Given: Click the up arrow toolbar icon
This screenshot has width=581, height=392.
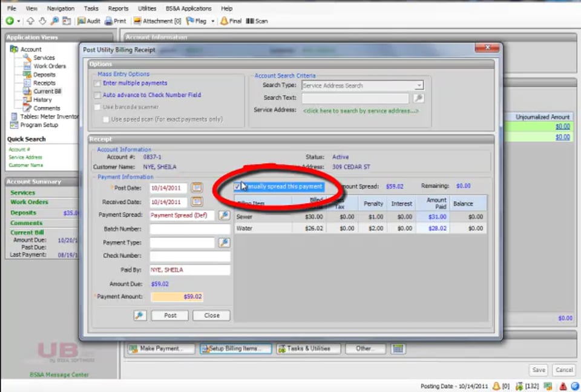Looking at the screenshot, I should tap(30, 21).
